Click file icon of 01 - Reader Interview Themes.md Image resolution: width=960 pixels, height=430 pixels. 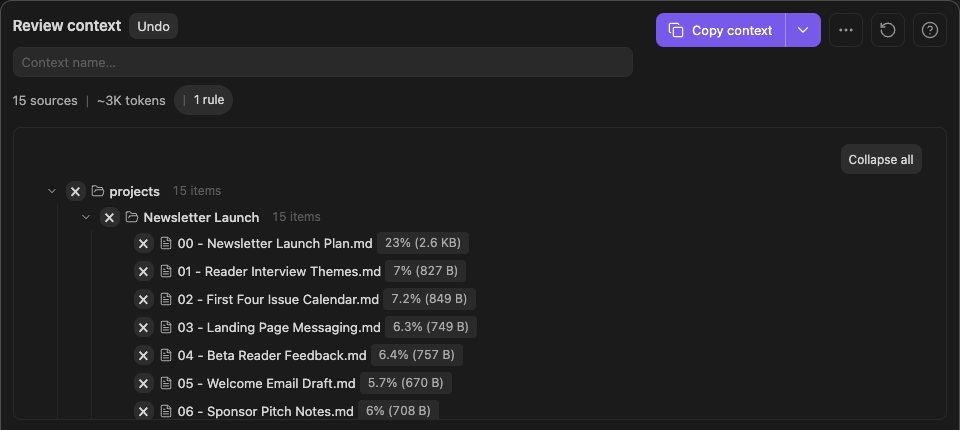[165, 271]
